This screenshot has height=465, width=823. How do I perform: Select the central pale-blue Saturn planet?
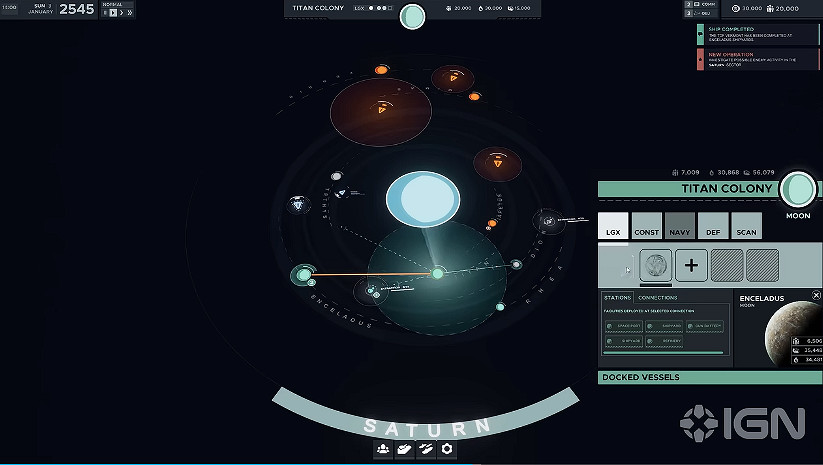[423, 197]
